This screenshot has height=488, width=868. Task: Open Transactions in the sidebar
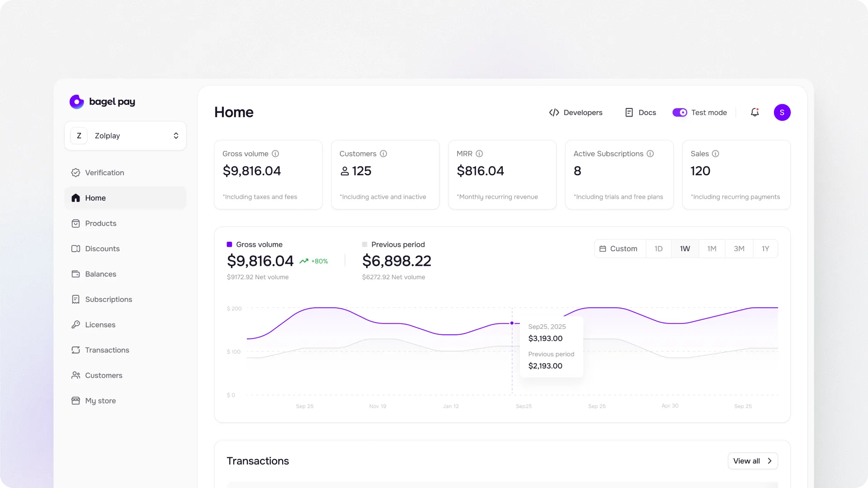125,350
